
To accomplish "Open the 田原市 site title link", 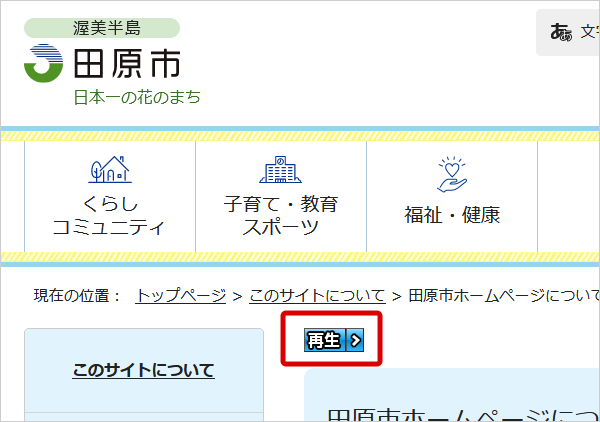I will pyautogui.click(x=127, y=64).
